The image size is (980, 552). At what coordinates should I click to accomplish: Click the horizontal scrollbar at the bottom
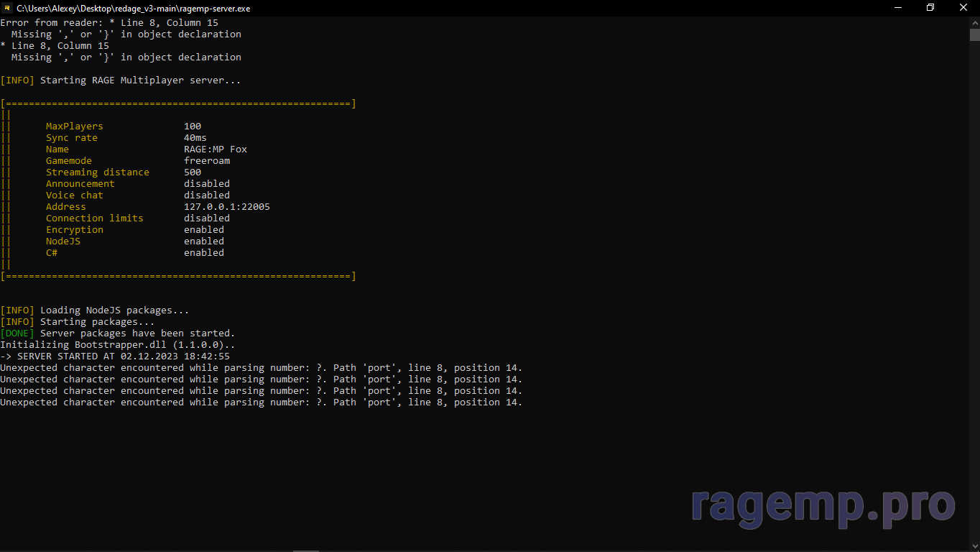[x=305, y=549]
